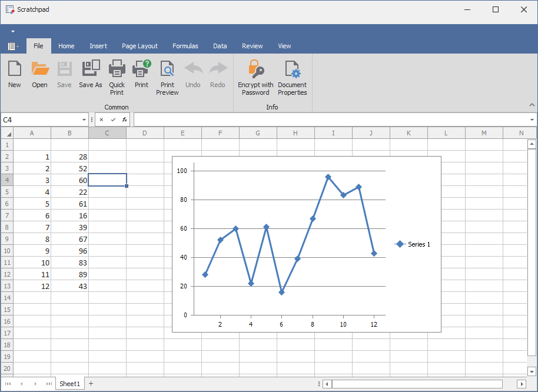Expand the formula bar dropdown arrow
The height and width of the screenshot is (392, 538).
[532, 119]
